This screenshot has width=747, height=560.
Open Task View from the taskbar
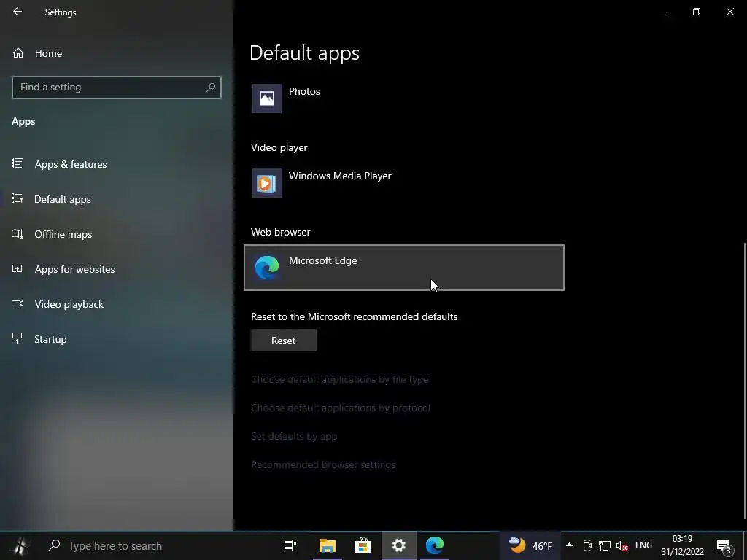coord(290,545)
